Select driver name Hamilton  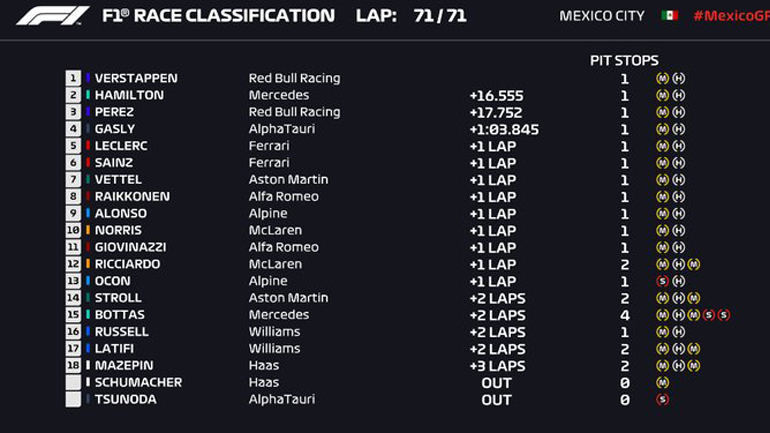(x=129, y=95)
